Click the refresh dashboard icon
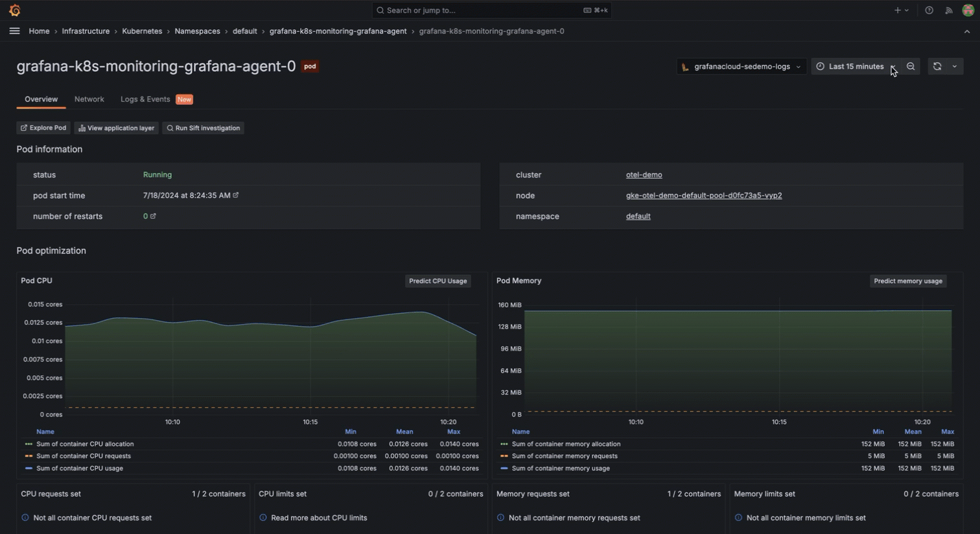 pos(937,66)
